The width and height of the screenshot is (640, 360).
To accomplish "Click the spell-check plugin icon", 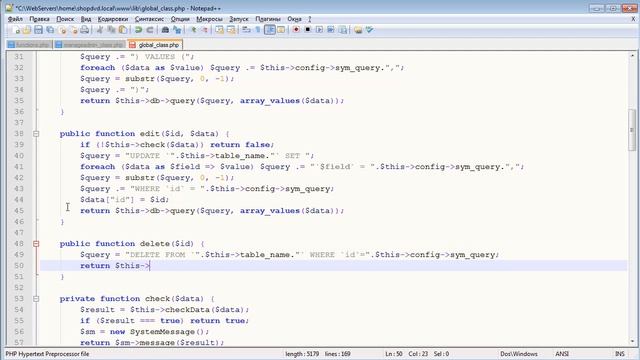I will coord(369,30).
